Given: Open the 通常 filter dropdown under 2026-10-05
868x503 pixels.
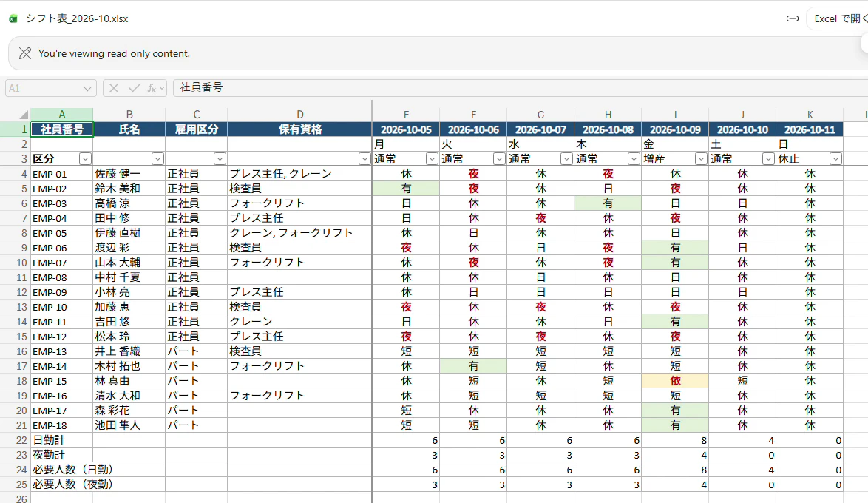Looking at the screenshot, I should (x=432, y=159).
